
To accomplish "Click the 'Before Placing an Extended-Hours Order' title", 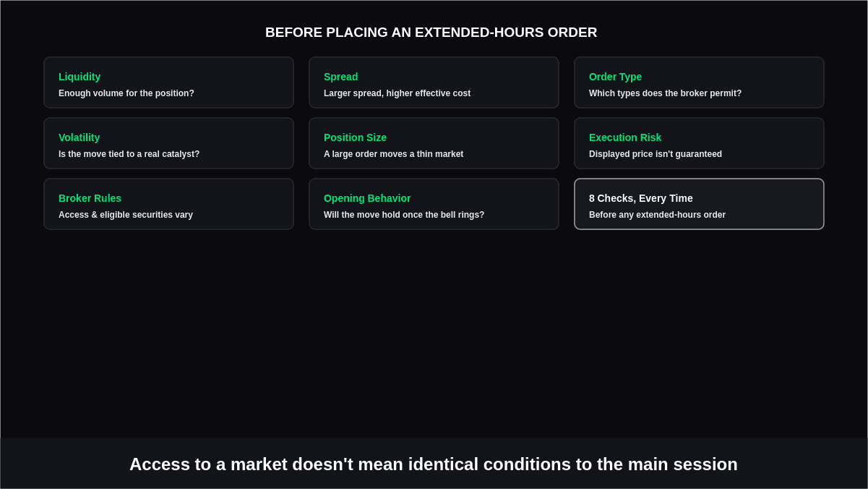I will (x=431, y=33).
